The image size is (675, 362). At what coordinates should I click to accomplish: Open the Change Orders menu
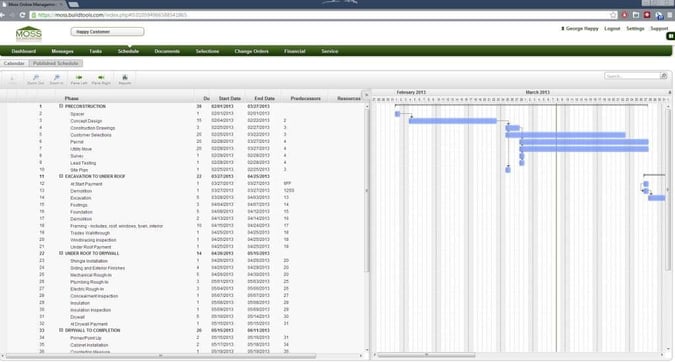point(251,51)
